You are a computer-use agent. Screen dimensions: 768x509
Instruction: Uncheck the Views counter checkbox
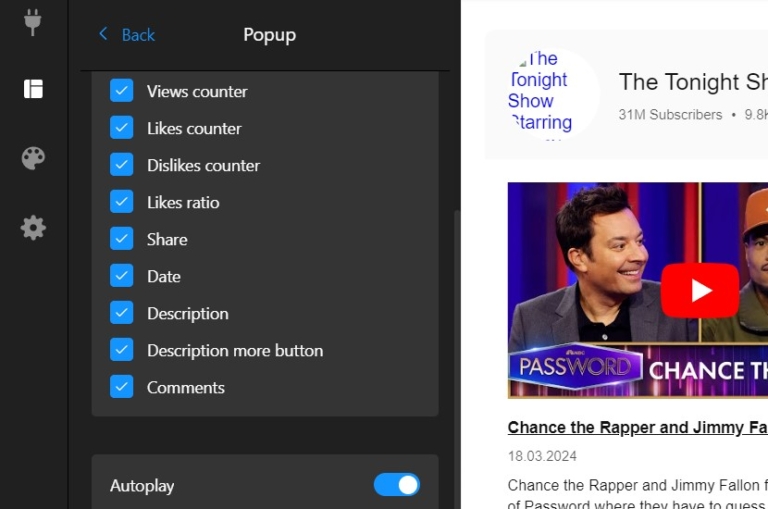click(122, 91)
